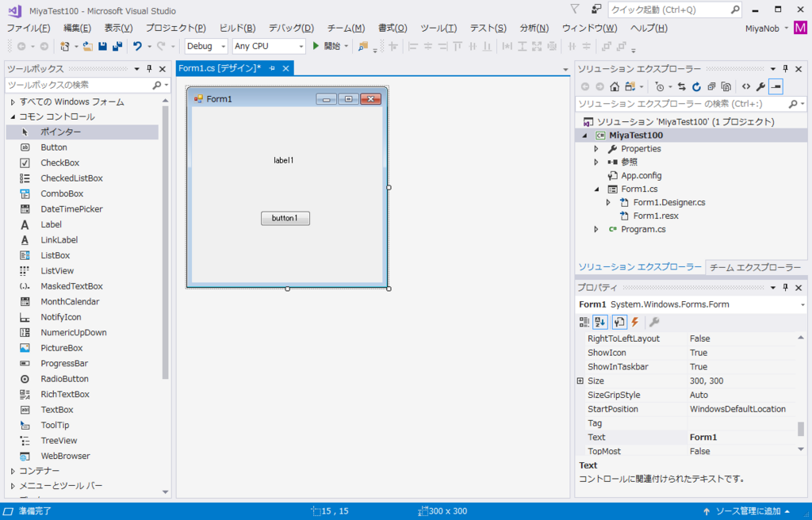Click the wrench Properties icon in Solution Explorer
The height and width of the screenshot is (520, 812).
760,86
